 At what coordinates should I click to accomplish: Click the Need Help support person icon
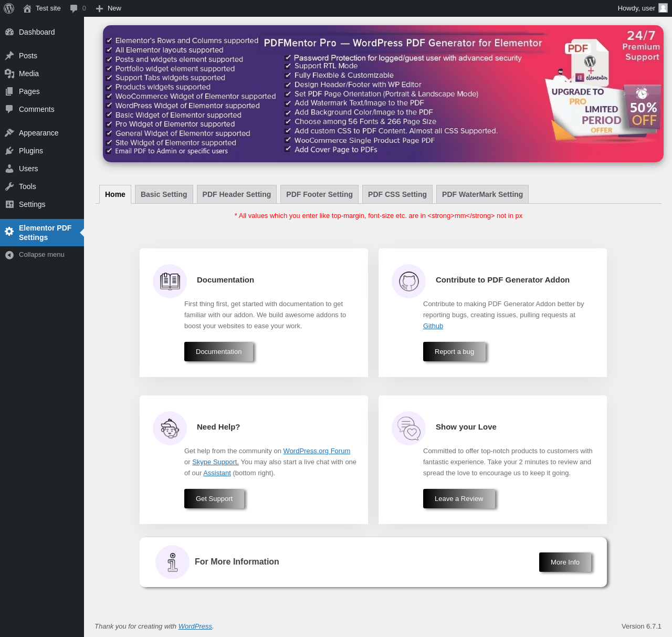click(170, 429)
